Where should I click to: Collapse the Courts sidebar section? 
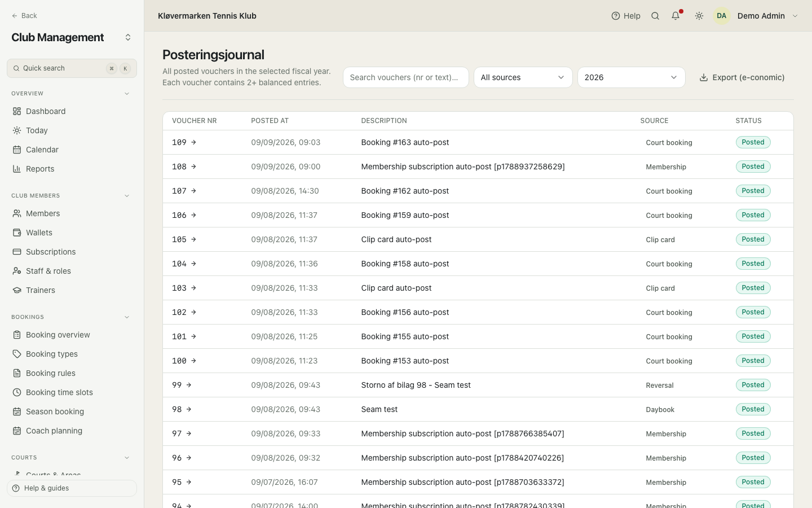(127, 458)
